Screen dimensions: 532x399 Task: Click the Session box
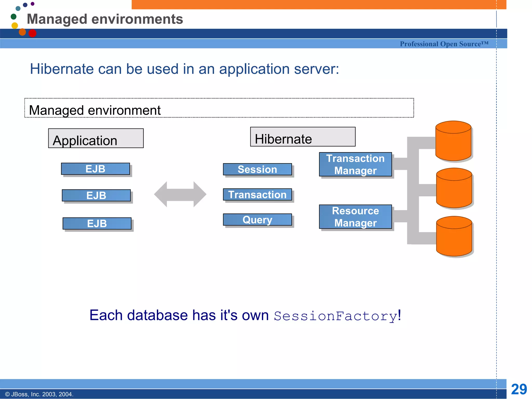coord(257,169)
